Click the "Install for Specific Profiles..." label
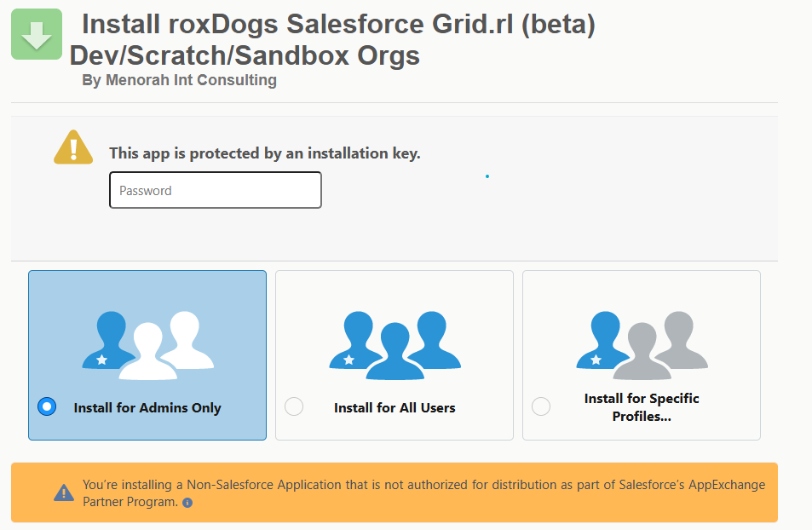 (642, 407)
